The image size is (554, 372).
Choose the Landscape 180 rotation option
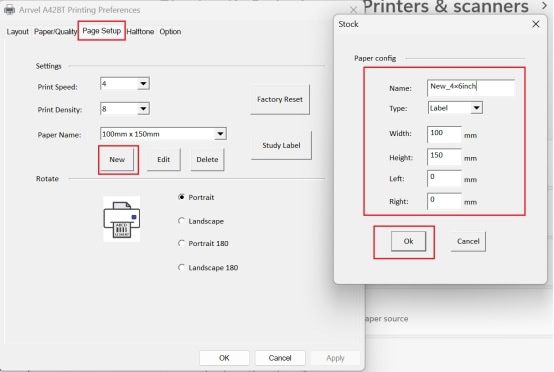pyautogui.click(x=181, y=267)
